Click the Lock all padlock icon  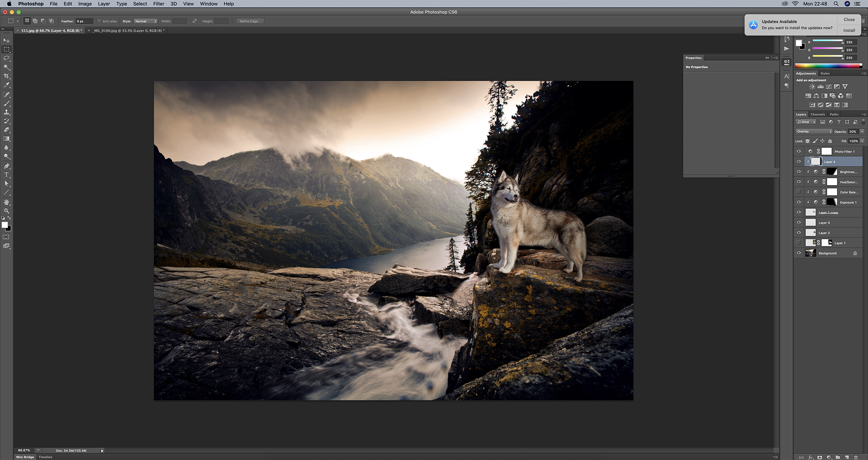tap(830, 141)
